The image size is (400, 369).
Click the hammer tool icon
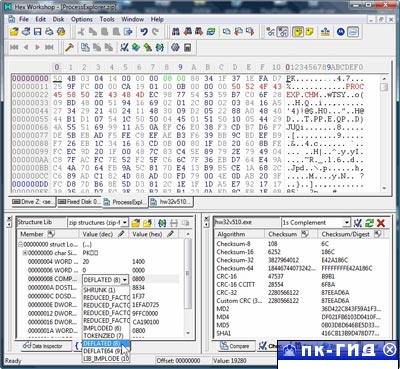click(69, 47)
